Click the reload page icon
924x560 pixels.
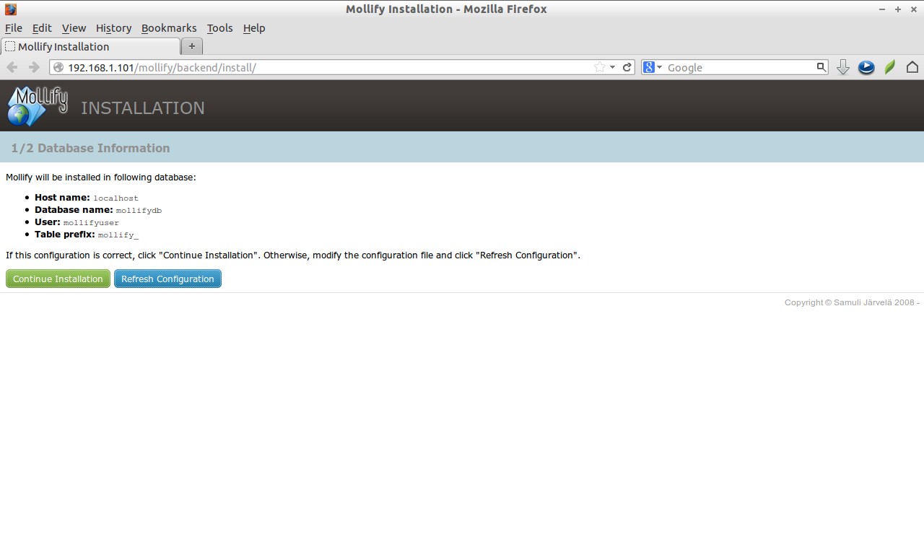click(x=627, y=67)
